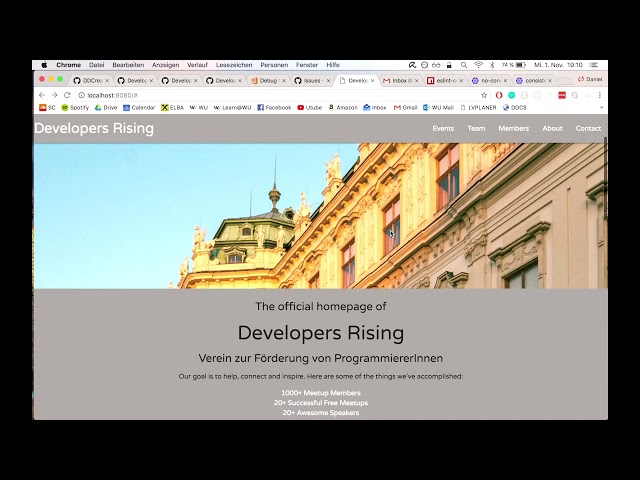
Task: Open the Personen menu
Action: tap(274, 65)
